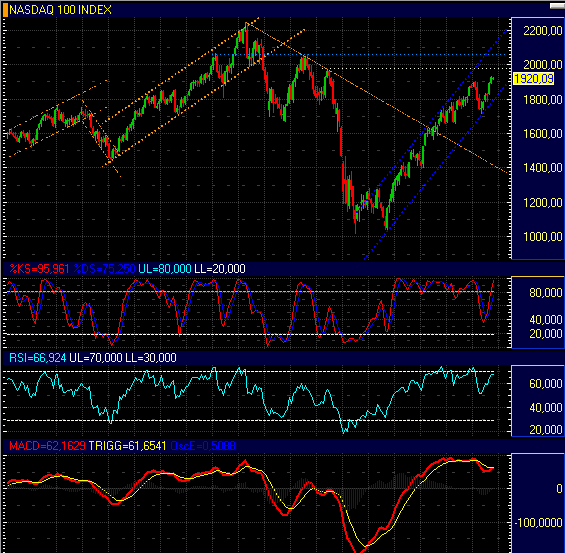The image size is (565, 553).
Task: Click the UL=70,000 RSI upper limit label
Action: [x=96, y=358]
